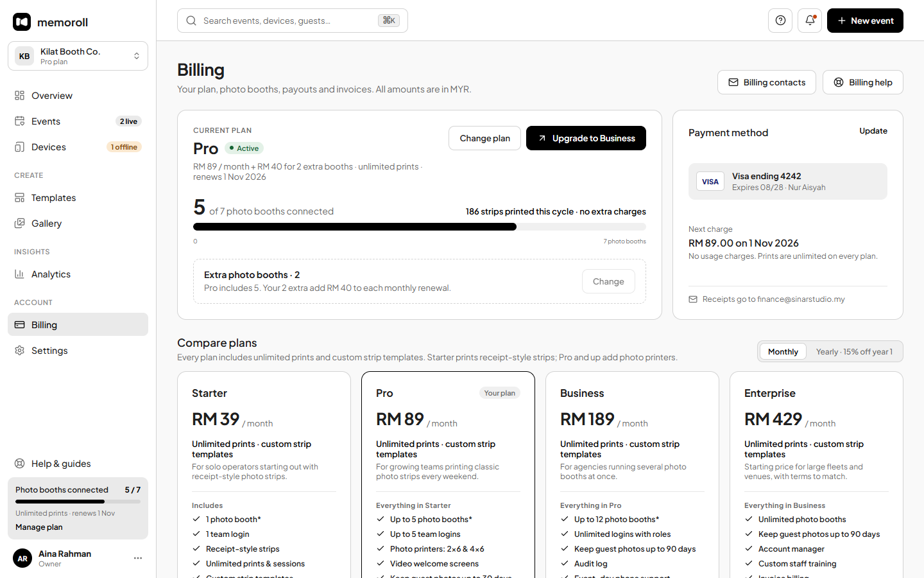Click the Settings gear icon
Screen dimensions: 924x578
pos(20,351)
